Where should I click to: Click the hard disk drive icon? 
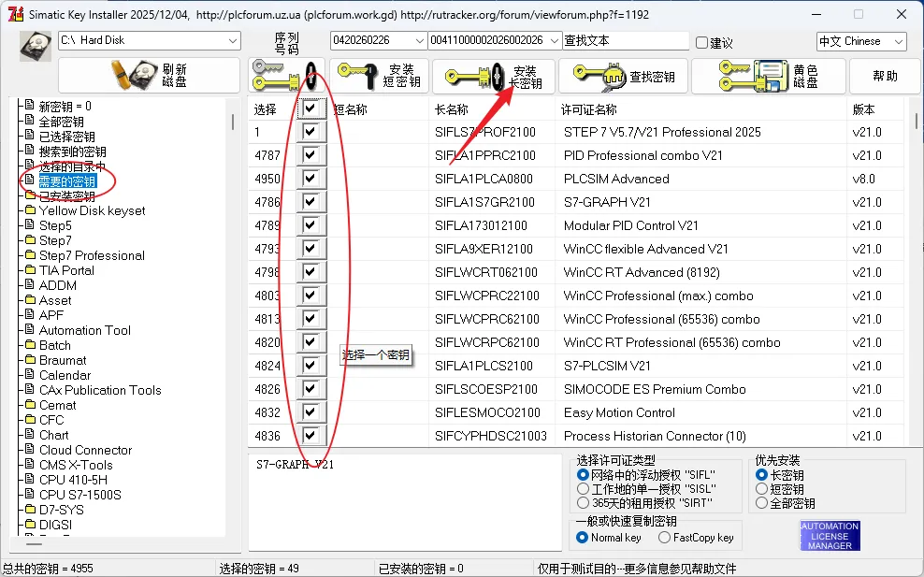(36, 46)
